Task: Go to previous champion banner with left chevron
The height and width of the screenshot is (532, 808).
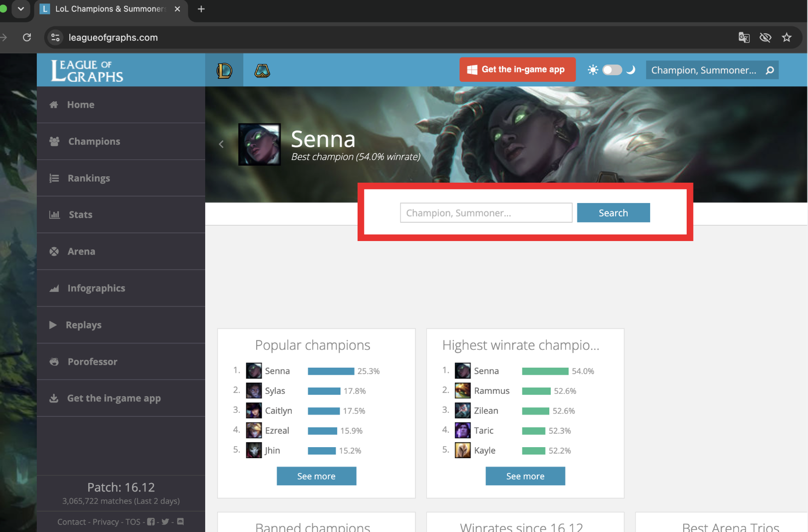Action: click(x=221, y=144)
